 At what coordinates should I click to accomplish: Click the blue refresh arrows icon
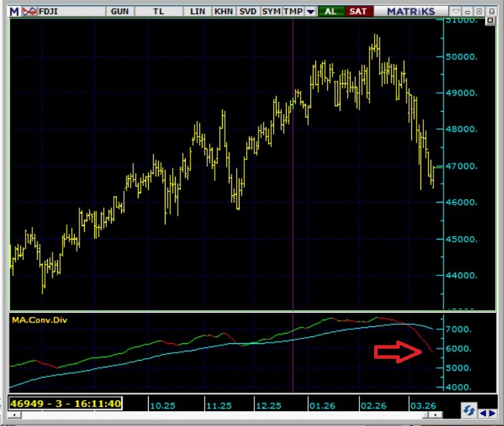[469, 410]
